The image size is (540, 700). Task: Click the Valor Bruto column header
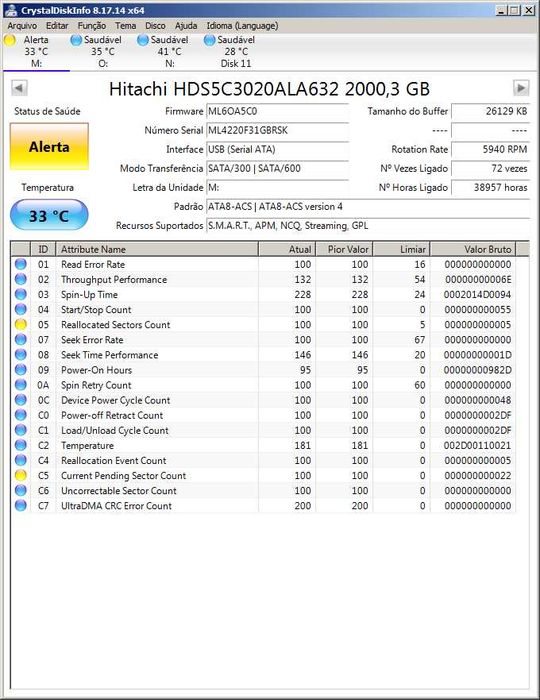473,249
